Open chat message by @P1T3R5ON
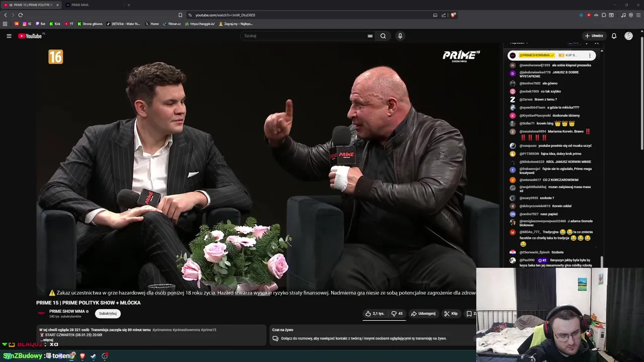Screen dimensions: 644x362 point(551,153)
